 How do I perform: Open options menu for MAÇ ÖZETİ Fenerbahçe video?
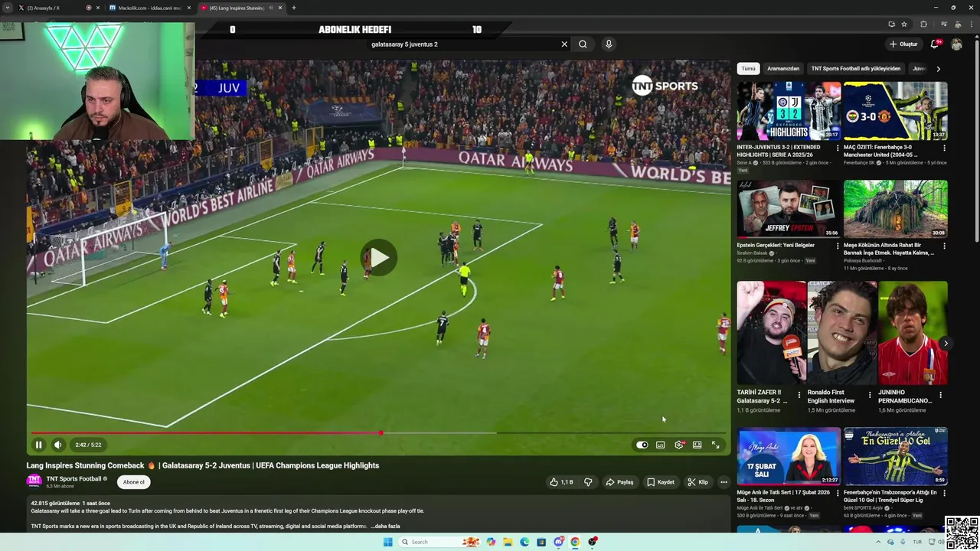coord(944,148)
